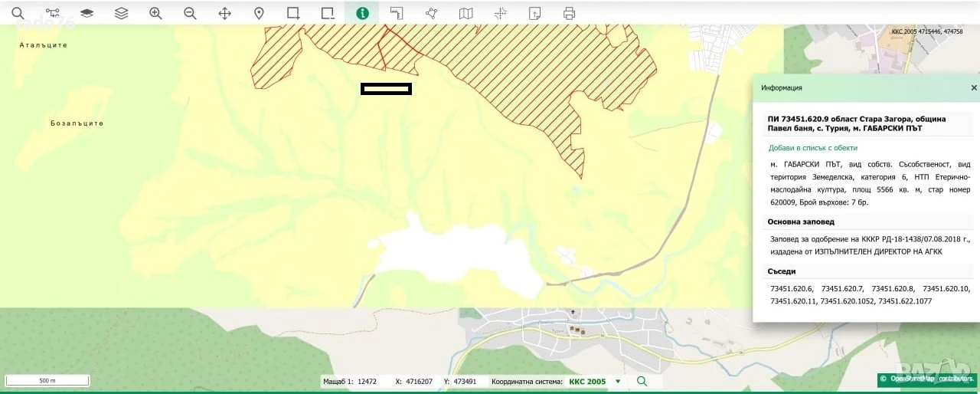This screenshot has height=394, width=980.
Task: Click neighbor parcel 73451.620.6
Action: (x=791, y=288)
